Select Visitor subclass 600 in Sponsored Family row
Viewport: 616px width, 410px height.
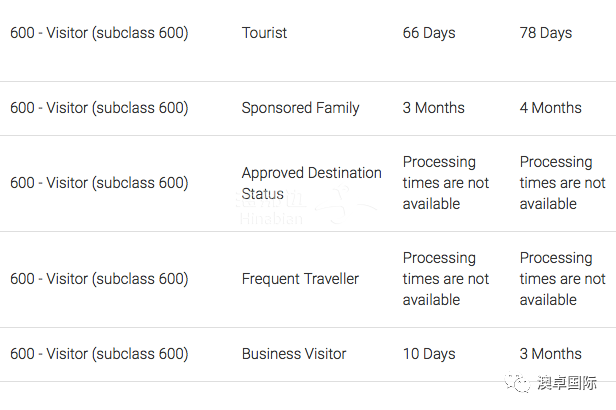click(x=99, y=108)
